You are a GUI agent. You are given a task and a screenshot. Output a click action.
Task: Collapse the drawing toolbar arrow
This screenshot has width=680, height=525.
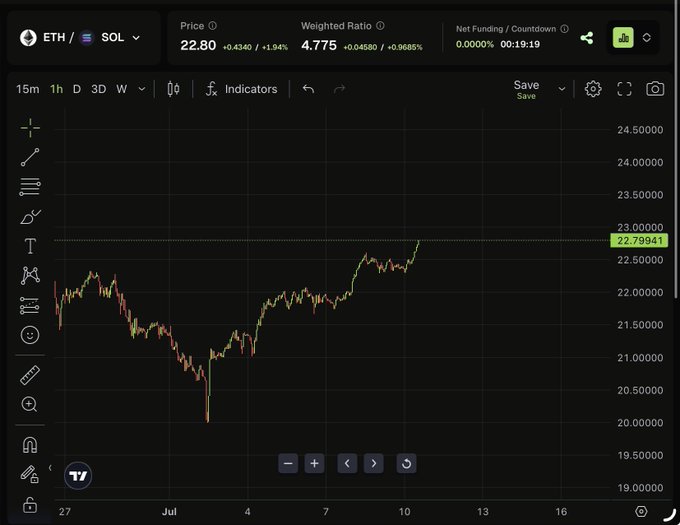click(50, 468)
